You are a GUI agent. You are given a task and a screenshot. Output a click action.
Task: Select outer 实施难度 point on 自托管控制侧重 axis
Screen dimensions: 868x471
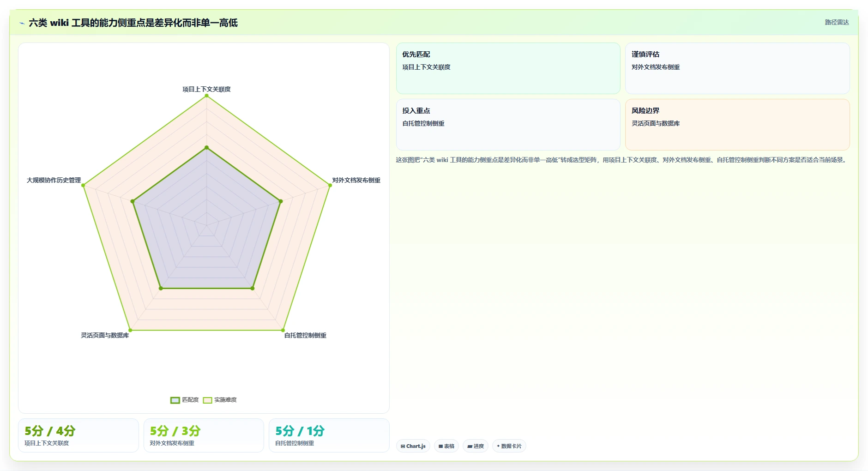point(283,330)
